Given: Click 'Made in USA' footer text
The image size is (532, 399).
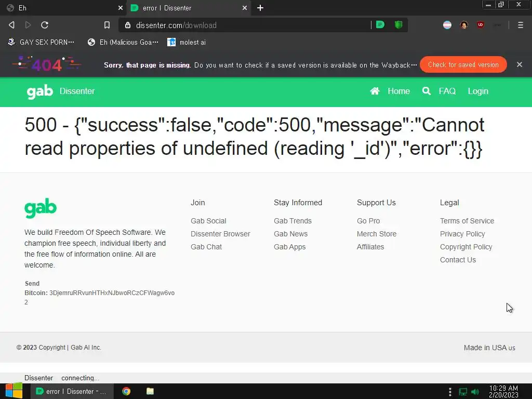Looking at the screenshot, I should (x=489, y=348).
